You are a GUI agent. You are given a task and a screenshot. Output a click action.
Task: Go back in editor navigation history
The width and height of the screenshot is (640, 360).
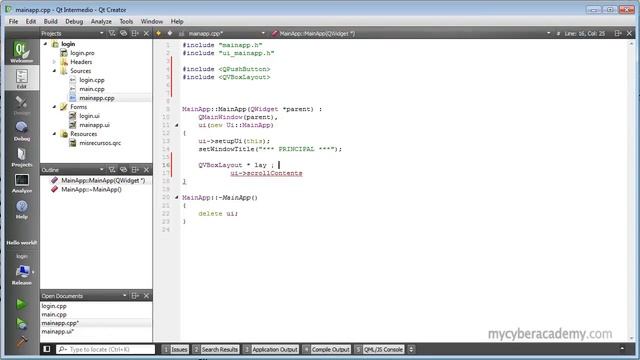(x=159, y=33)
